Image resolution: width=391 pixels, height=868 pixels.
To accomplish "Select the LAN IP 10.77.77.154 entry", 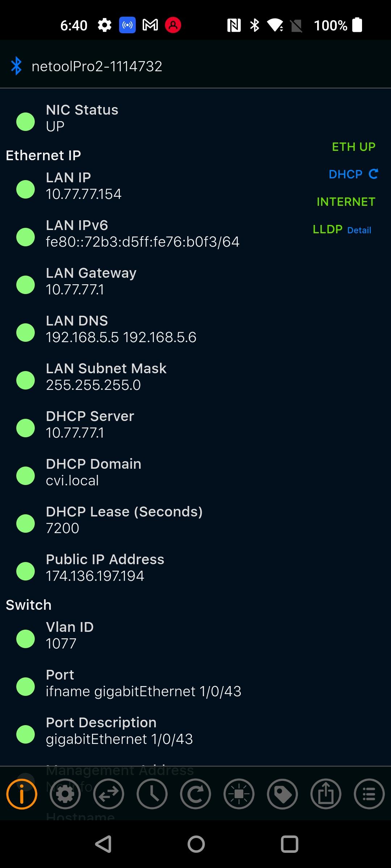I will 84,186.
